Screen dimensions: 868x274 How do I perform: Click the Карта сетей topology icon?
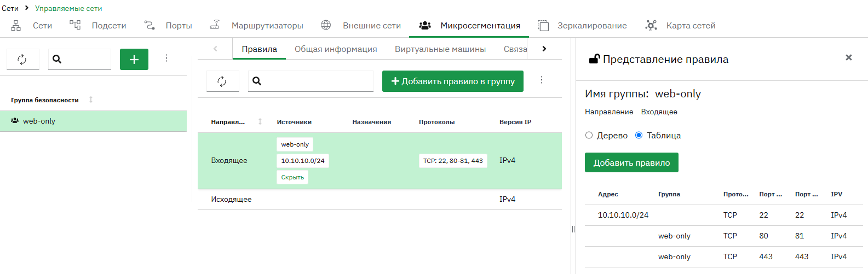click(x=651, y=25)
